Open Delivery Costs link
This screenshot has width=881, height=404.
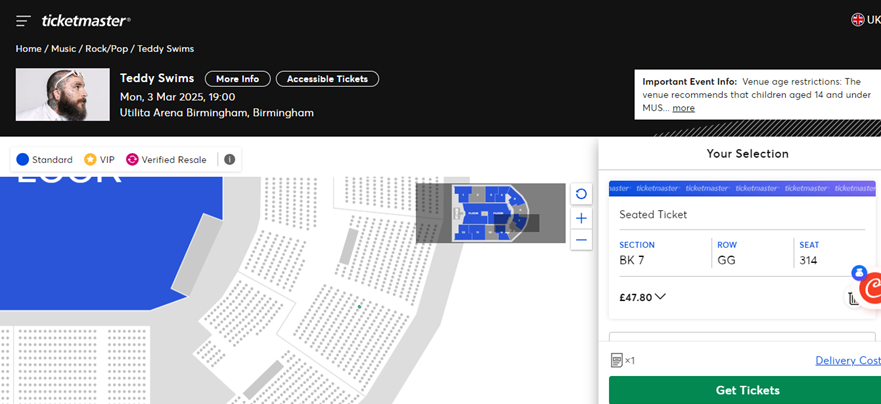pyautogui.click(x=848, y=360)
